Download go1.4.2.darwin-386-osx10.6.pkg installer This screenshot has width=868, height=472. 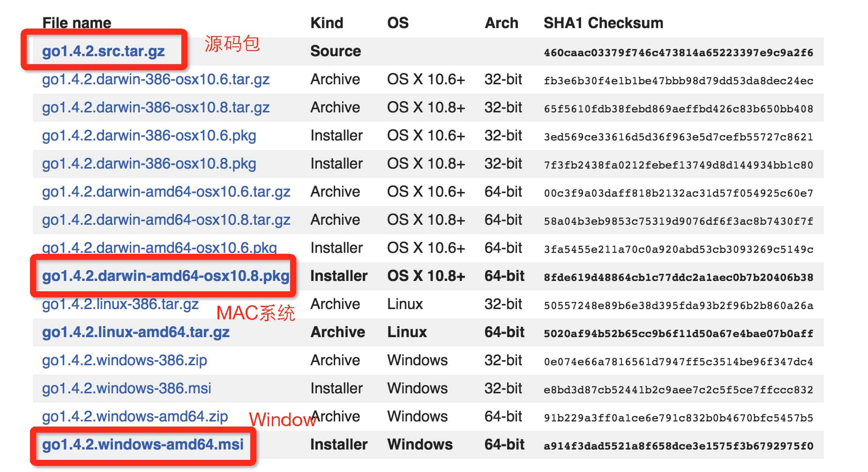149,136
